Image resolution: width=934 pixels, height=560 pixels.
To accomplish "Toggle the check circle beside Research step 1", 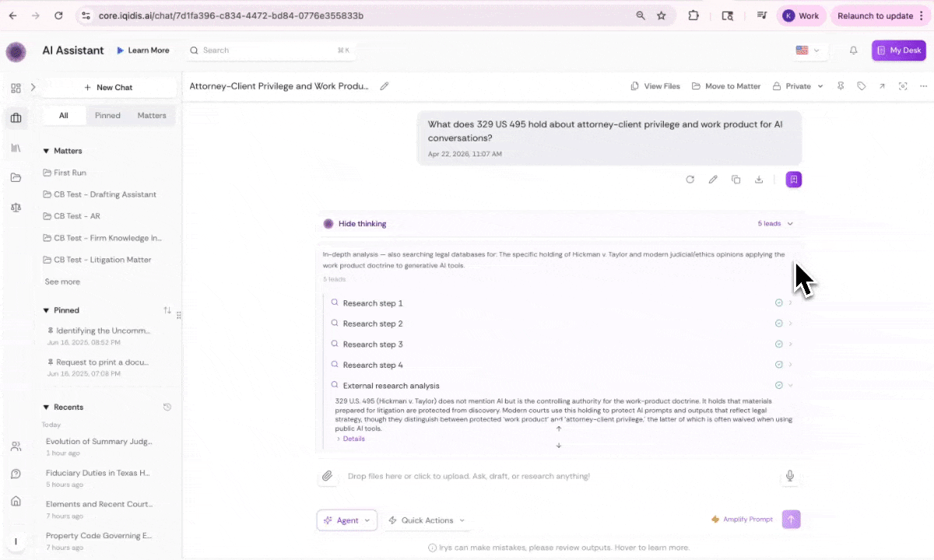I will click(x=778, y=303).
